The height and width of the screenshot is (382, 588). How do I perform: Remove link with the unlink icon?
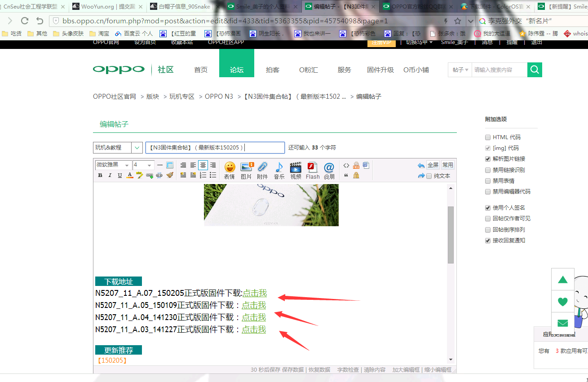(159, 176)
